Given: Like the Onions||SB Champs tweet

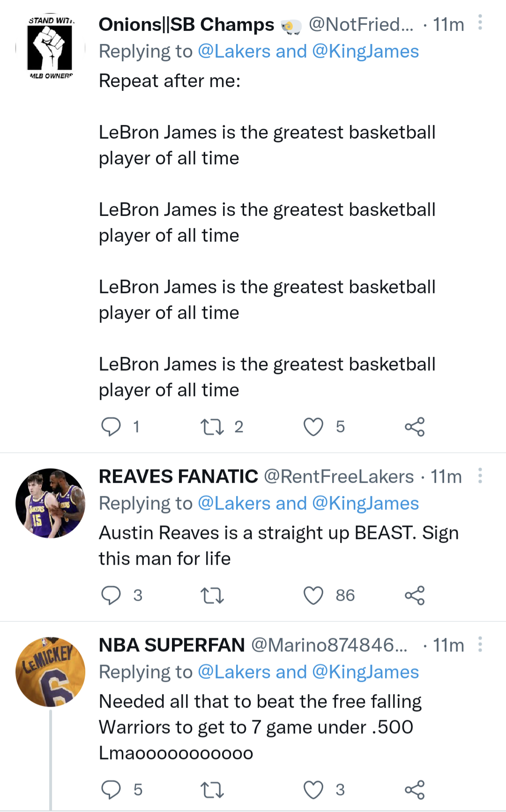Looking at the screenshot, I should [x=314, y=426].
